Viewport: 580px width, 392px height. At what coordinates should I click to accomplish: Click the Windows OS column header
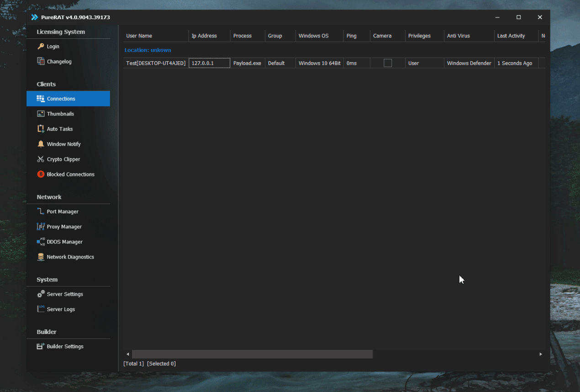click(319, 36)
